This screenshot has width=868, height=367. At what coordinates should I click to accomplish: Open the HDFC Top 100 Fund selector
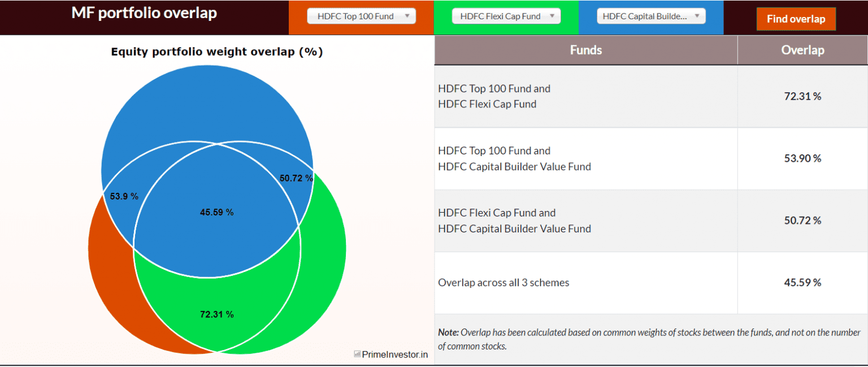361,16
